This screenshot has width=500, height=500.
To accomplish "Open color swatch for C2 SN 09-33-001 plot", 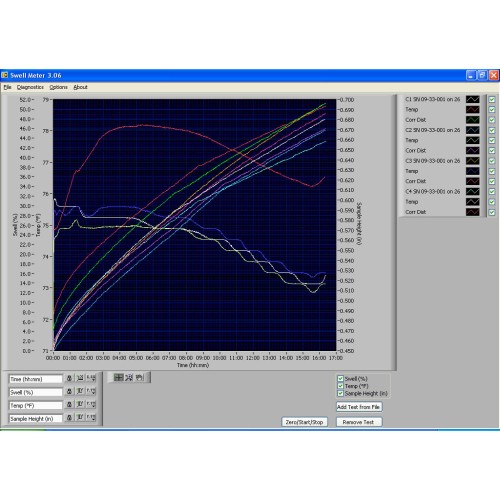I will (473, 130).
